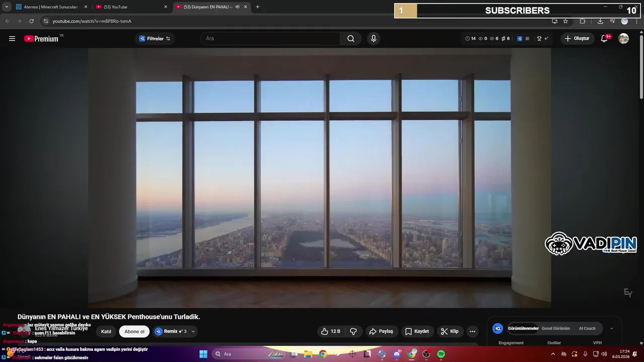Screen dimensions: 644x362
Task: Save the video with Kaydet
Action: coord(417,331)
